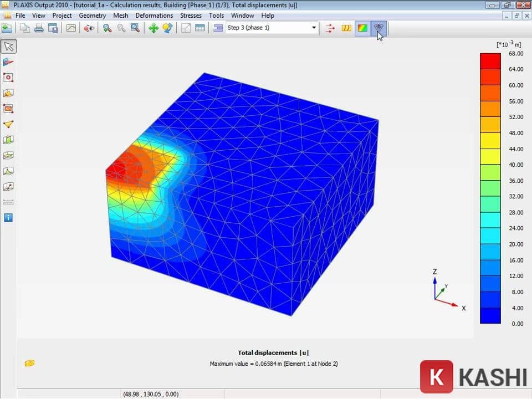Viewport: 532px width, 399px height.
Task: Toggle the contour lines display mode
Action: click(x=346, y=28)
